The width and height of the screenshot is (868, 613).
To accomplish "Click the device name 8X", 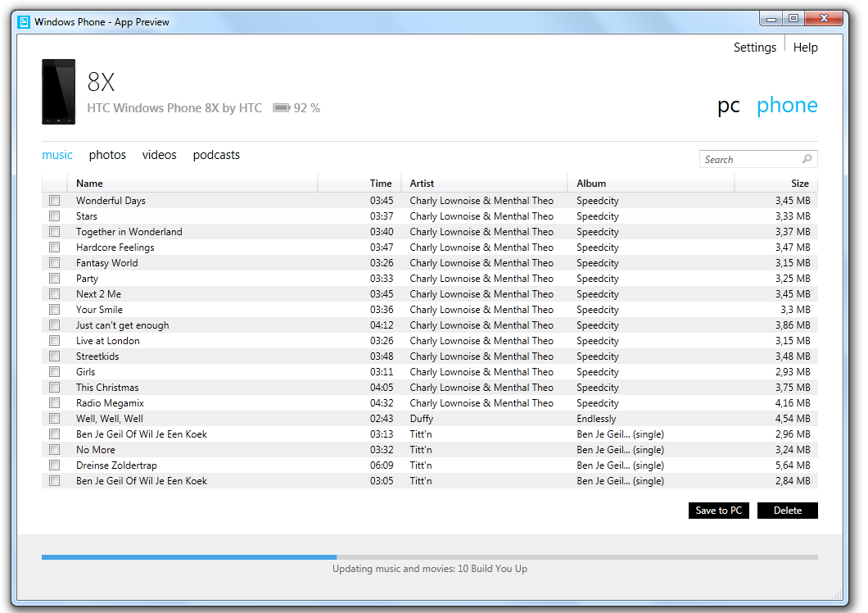I will pos(101,82).
